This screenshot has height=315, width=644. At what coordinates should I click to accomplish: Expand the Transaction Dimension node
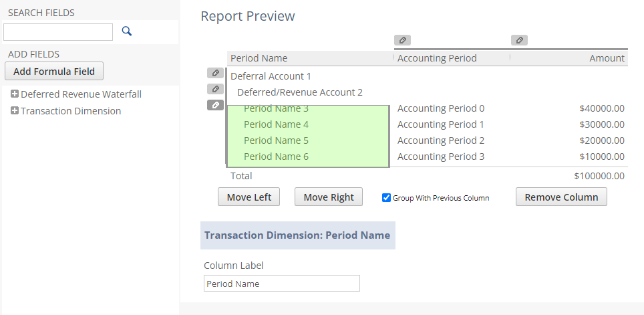(15, 110)
